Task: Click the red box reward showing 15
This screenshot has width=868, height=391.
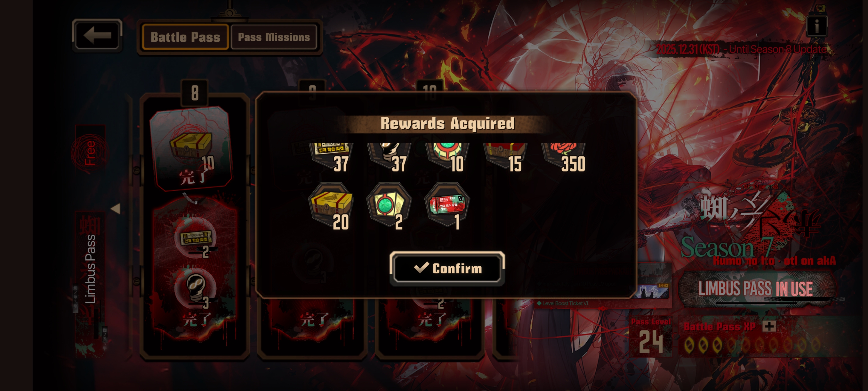Action: pos(505,158)
